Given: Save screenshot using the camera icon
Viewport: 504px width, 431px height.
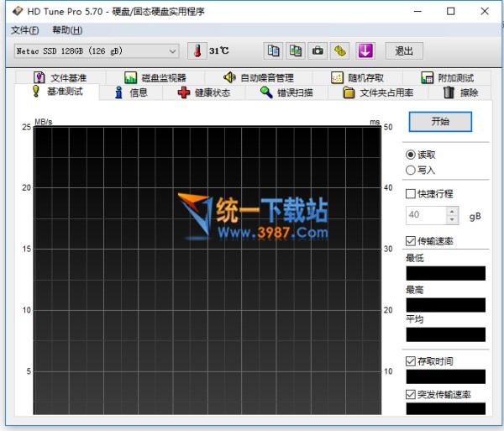Looking at the screenshot, I should 318,50.
